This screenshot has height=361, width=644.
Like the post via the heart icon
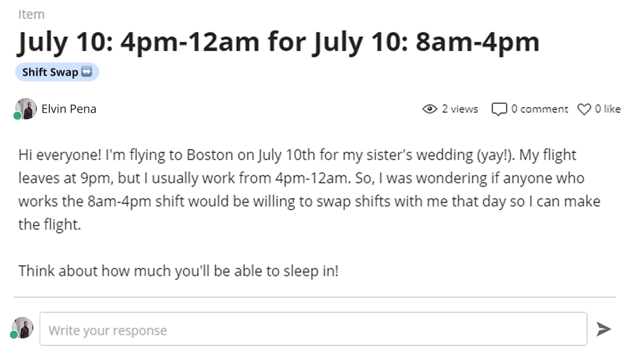[x=584, y=109]
